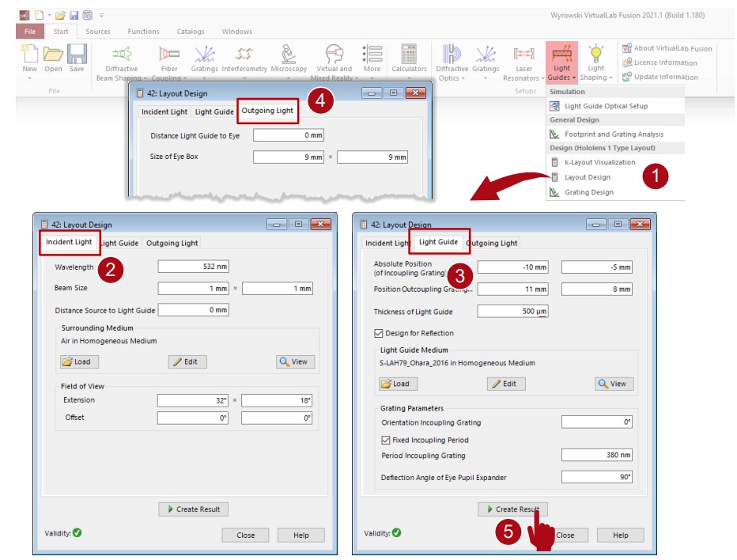Click the Open folder icon in ribbon
The width and height of the screenshot is (737, 560).
53,54
